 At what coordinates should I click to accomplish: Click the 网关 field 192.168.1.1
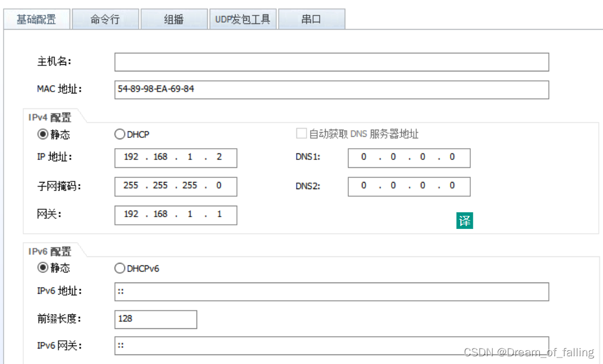[x=176, y=215]
